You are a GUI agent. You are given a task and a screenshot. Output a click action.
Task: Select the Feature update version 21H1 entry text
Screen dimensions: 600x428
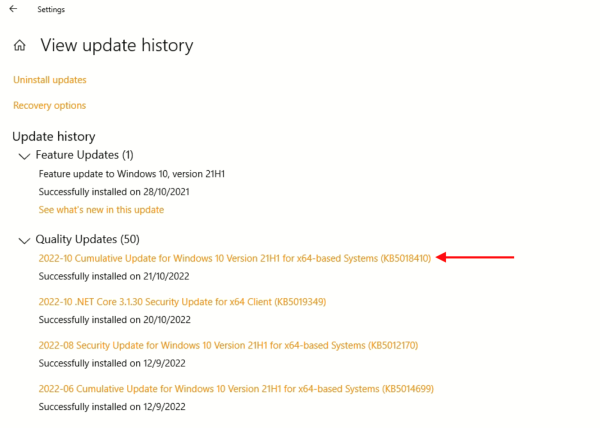point(131,174)
